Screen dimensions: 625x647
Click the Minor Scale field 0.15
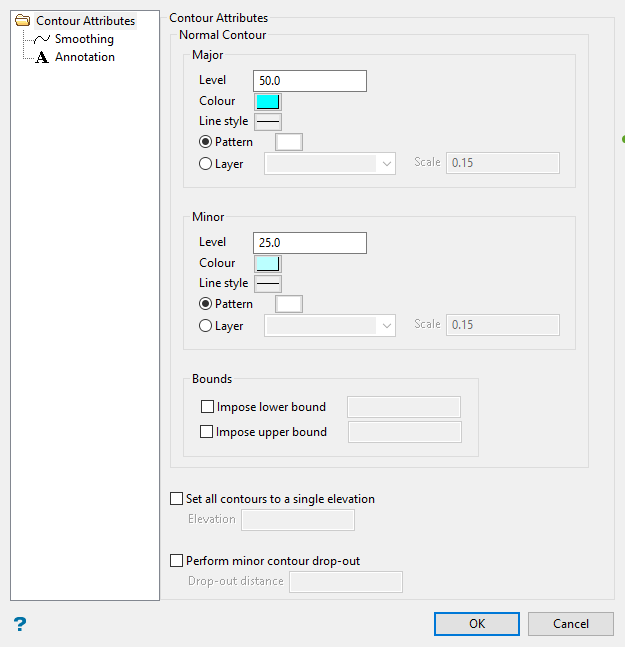coord(503,325)
